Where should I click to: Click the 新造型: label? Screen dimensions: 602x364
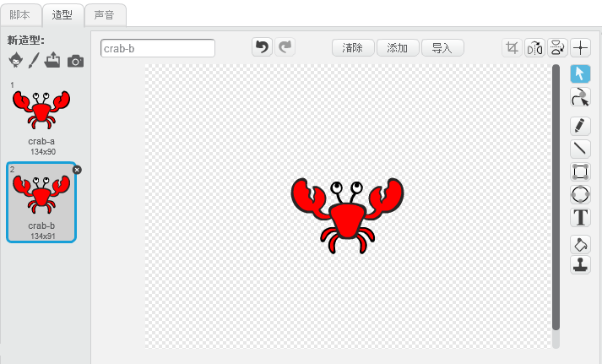click(25, 41)
